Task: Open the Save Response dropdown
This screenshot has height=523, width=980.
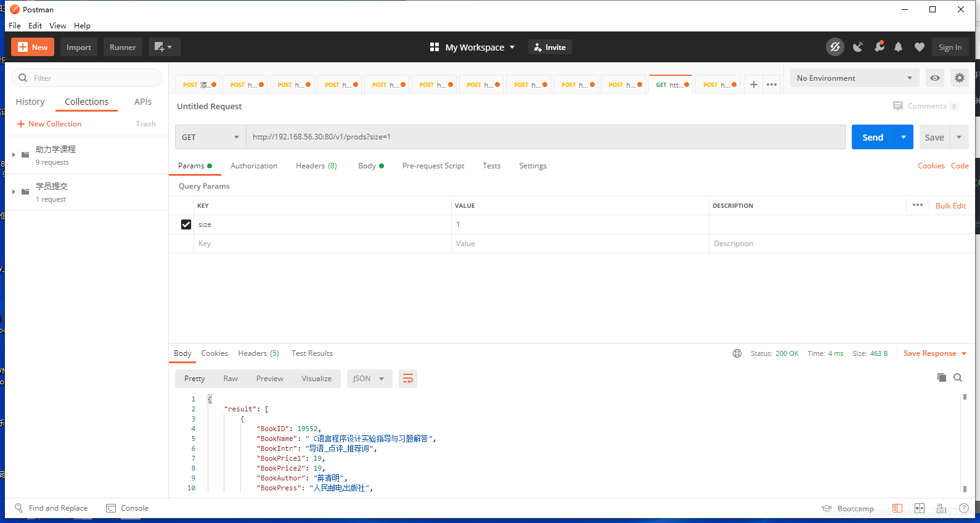Action: point(935,353)
